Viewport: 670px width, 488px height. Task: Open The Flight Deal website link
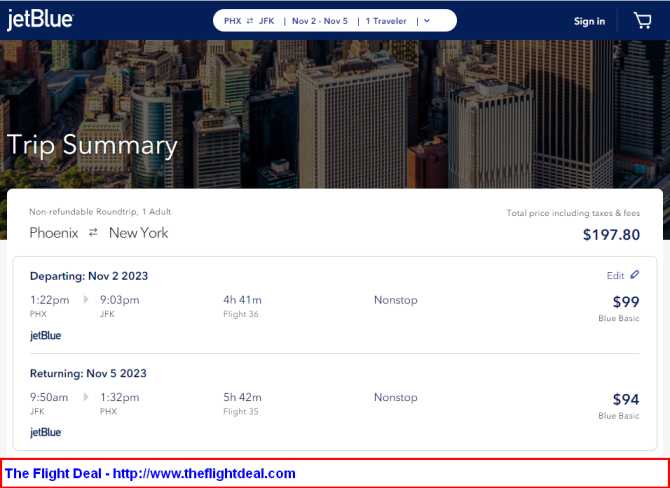click(204, 473)
